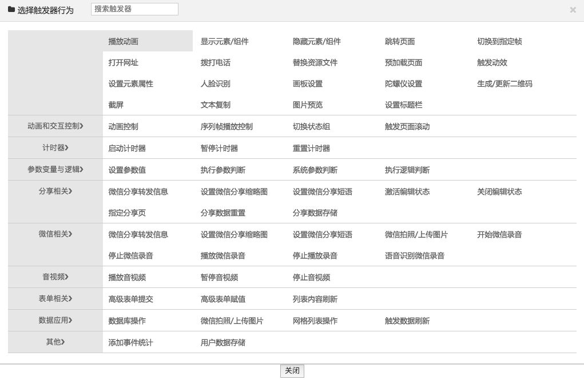
Task: Select 停止音视频
Action: coord(311,277)
